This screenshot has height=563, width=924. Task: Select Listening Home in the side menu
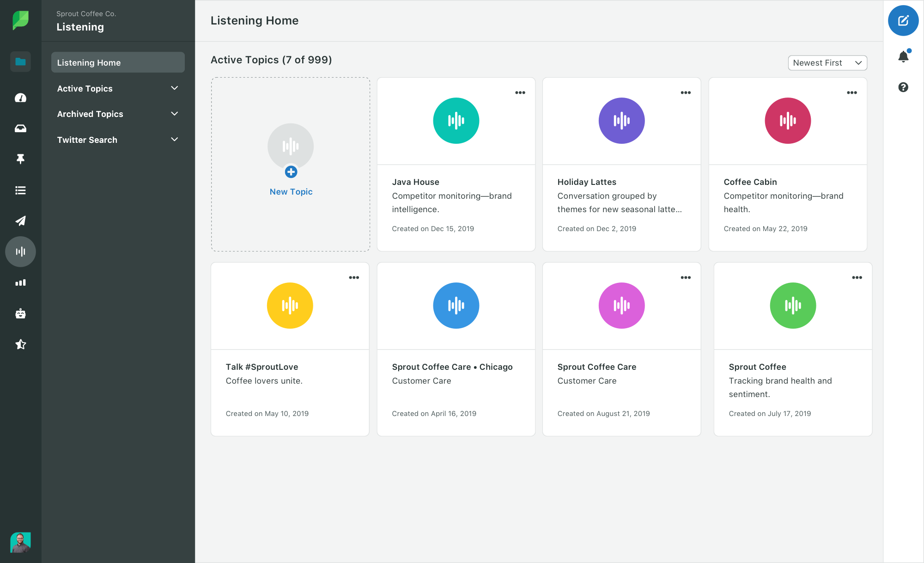coord(118,62)
